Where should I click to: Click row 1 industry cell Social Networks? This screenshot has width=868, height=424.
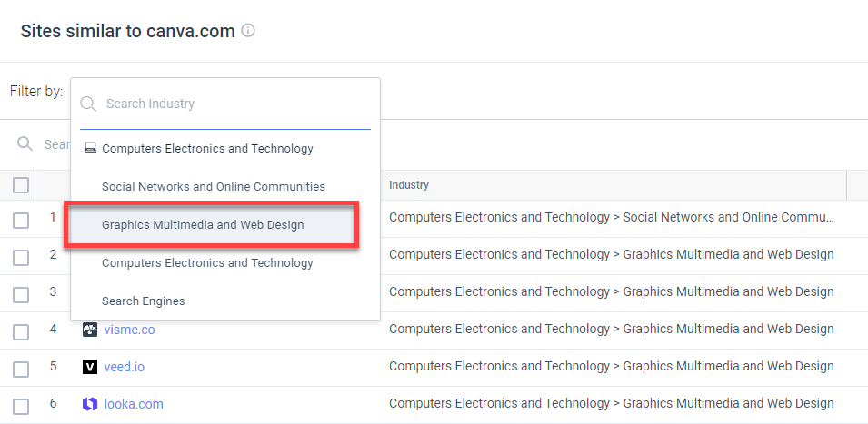pyautogui.click(x=611, y=217)
